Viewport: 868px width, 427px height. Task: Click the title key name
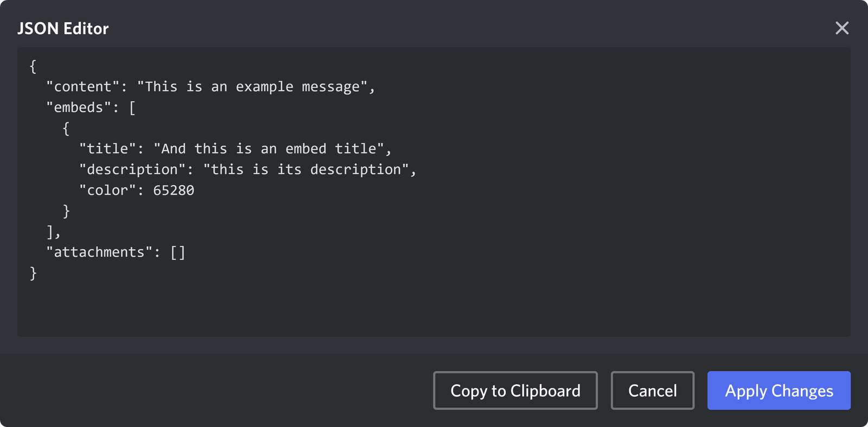[108, 148]
